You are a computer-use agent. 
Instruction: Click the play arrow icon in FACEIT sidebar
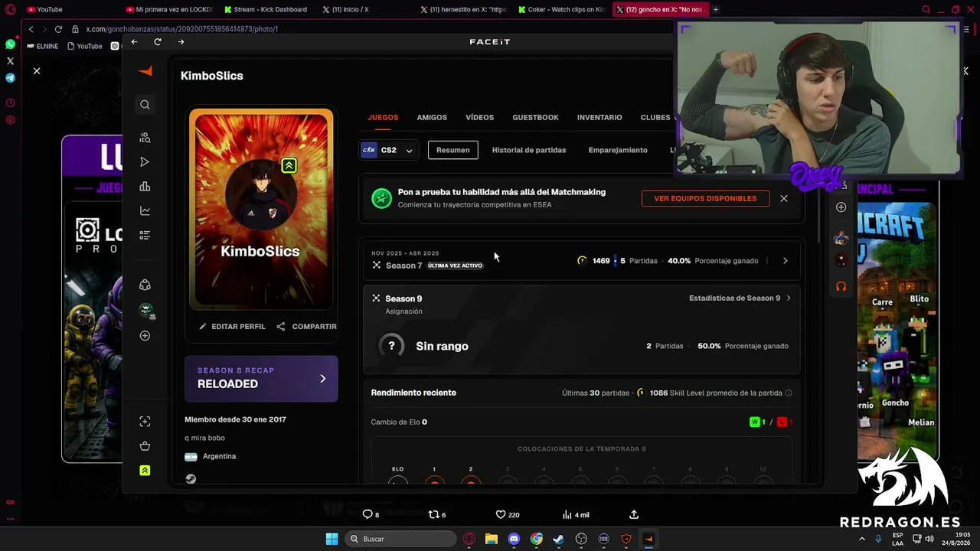(145, 162)
